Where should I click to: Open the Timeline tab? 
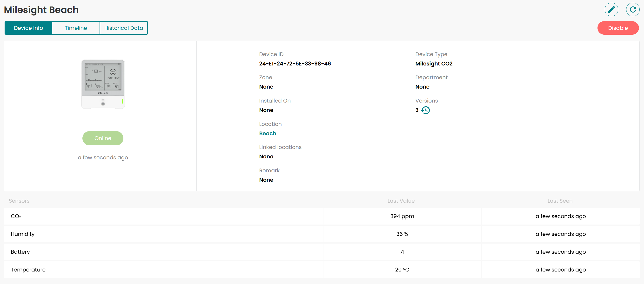[x=76, y=28]
